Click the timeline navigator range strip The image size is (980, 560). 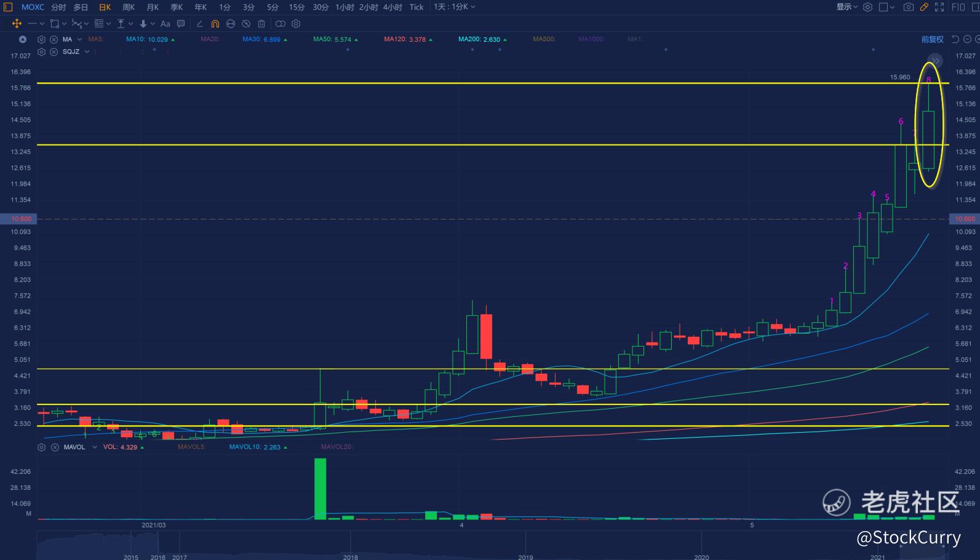[493, 545]
